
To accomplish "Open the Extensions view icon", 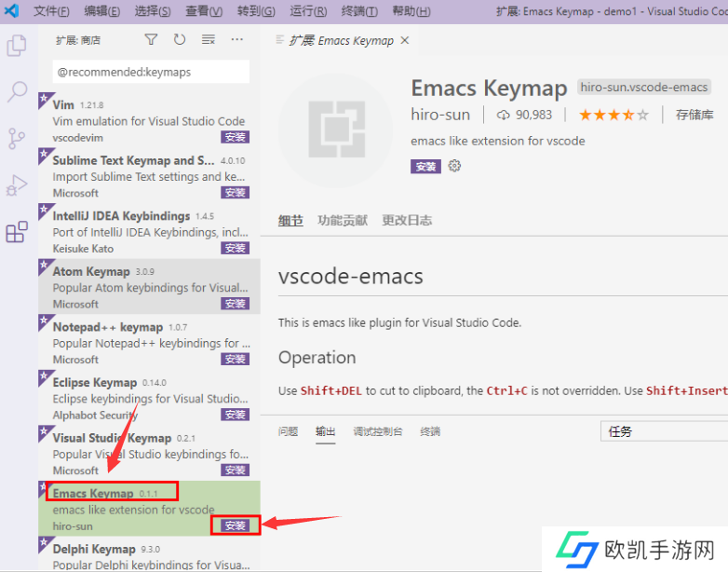I will point(17,231).
